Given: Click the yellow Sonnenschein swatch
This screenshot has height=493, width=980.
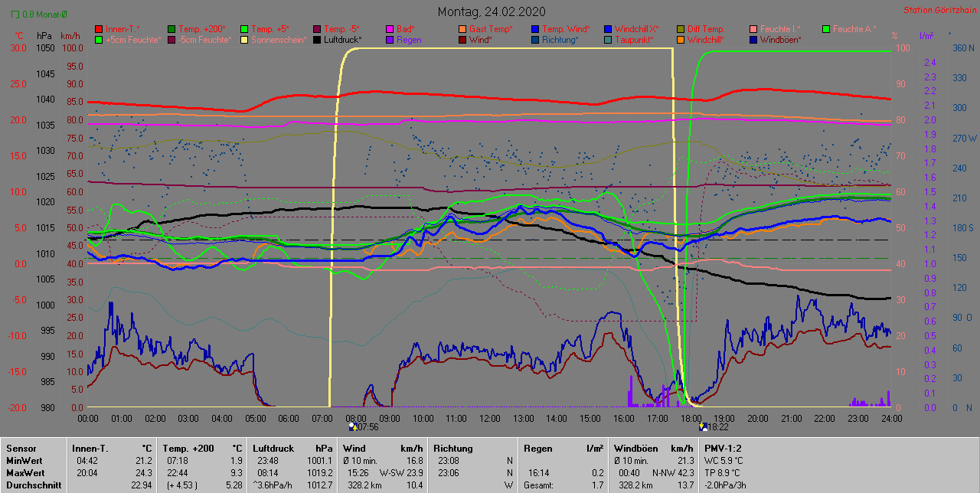Looking at the screenshot, I should coord(245,39).
